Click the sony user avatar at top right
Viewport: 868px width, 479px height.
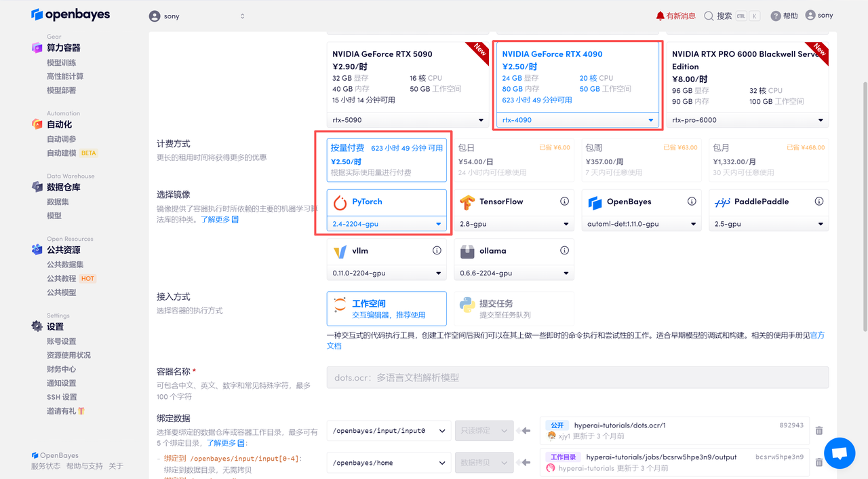point(810,15)
